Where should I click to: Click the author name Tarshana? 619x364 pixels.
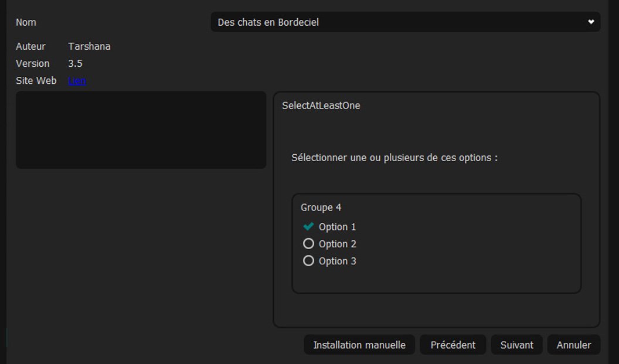coord(89,46)
